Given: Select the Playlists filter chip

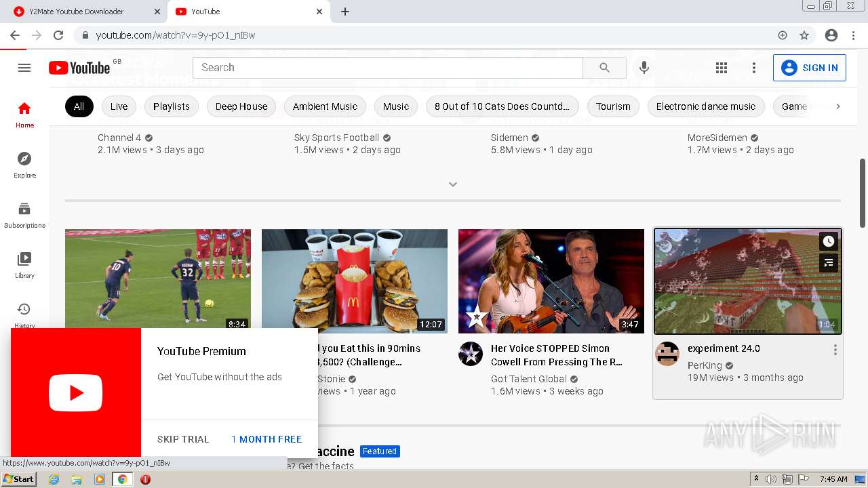Looking at the screenshot, I should tap(172, 106).
